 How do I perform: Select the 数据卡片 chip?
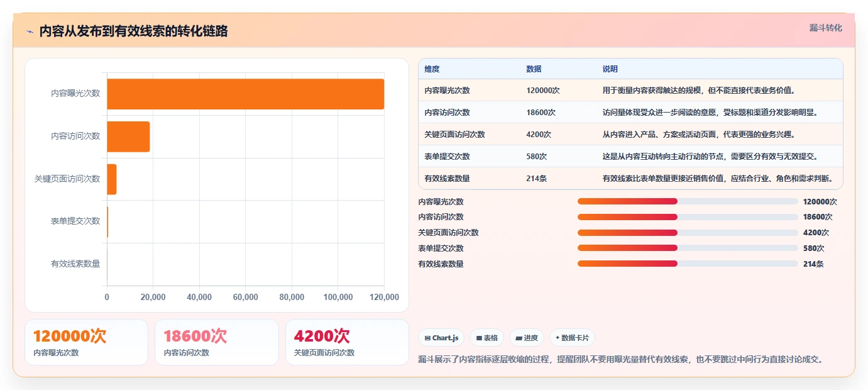pos(573,338)
